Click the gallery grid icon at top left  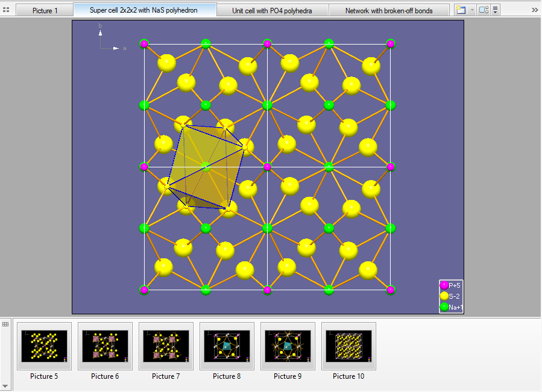point(6,9)
